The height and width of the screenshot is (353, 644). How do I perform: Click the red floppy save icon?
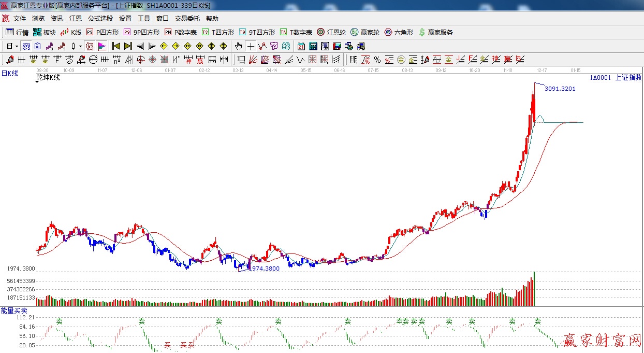point(337,46)
